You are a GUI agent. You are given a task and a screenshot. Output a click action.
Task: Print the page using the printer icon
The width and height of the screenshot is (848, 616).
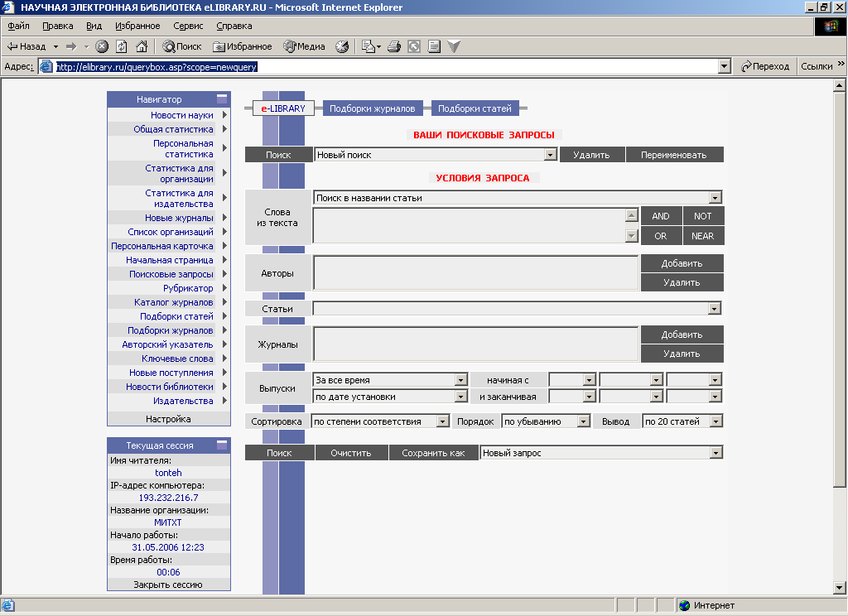tap(394, 46)
